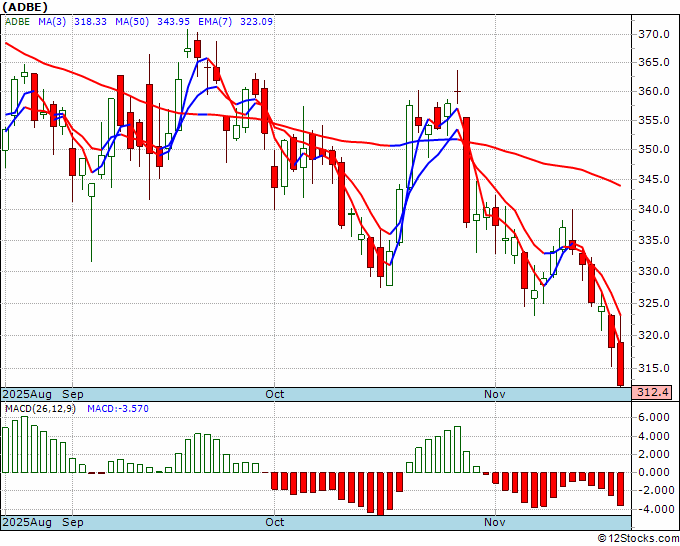Click the Sep marker on price timeline
The image size is (680, 546).
pos(73,394)
